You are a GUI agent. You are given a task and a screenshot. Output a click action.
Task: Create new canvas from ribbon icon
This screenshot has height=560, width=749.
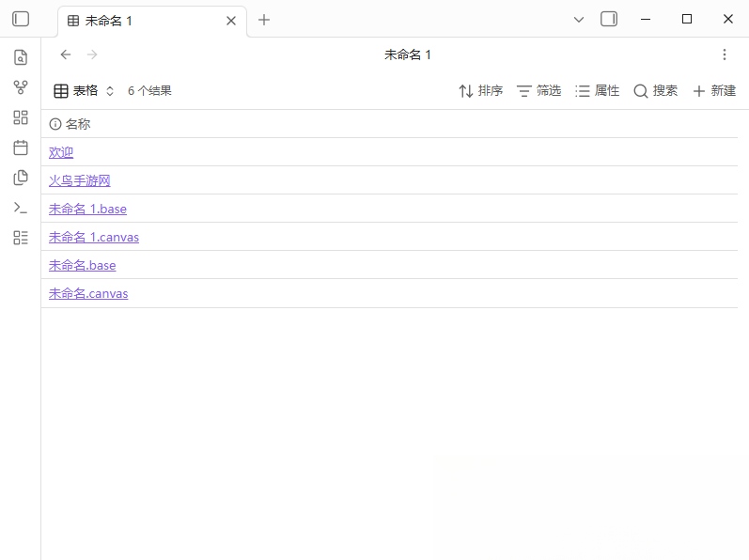coord(21,117)
